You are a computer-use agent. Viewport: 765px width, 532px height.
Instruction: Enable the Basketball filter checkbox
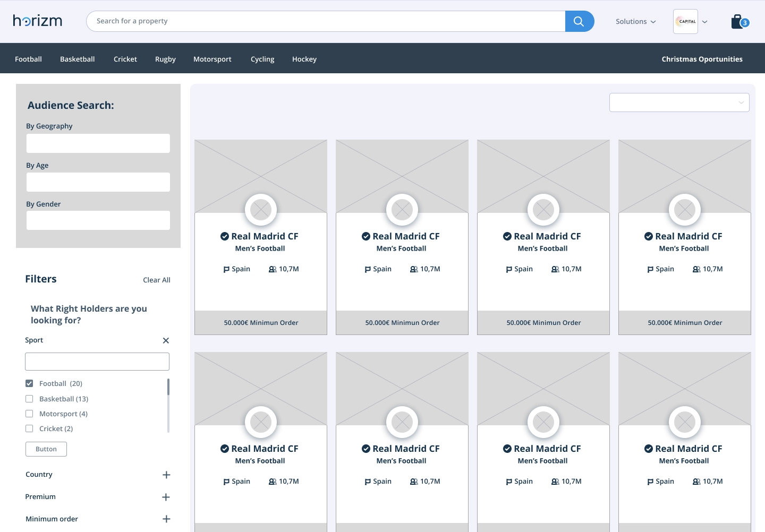[29, 399]
